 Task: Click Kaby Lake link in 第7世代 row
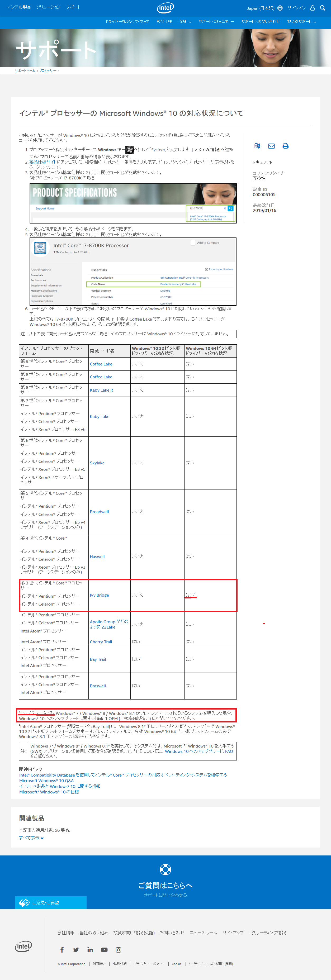pos(99,417)
